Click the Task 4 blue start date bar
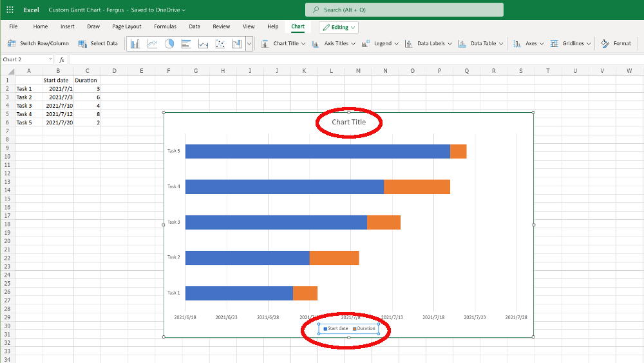Viewport: 644px width, 363px height. coord(284,186)
